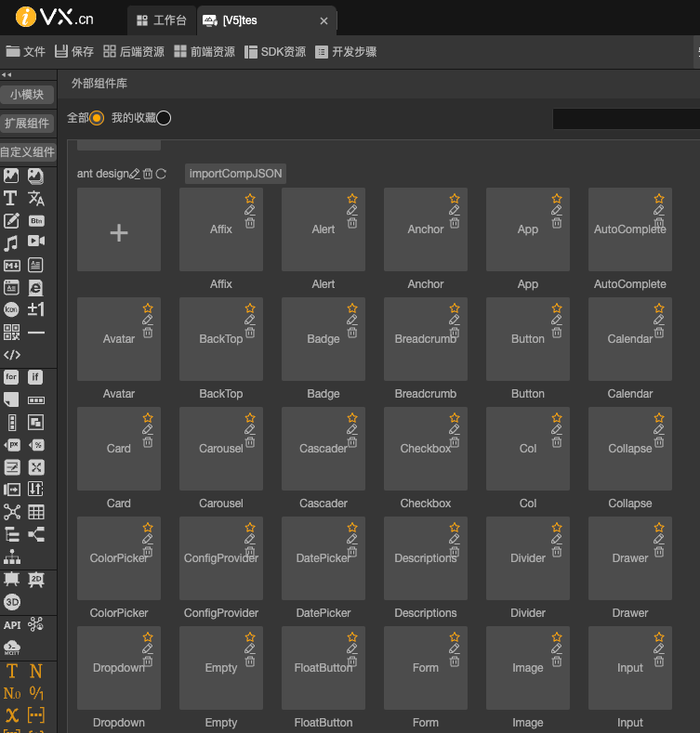Add the Markdown component
The height and width of the screenshot is (733, 700).
pyautogui.click(x=12, y=266)
